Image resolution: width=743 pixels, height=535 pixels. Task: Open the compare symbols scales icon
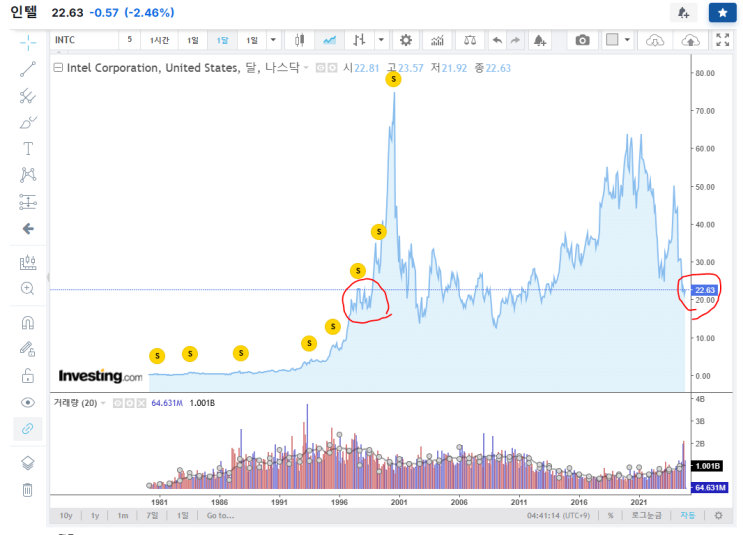pos(470,40)
